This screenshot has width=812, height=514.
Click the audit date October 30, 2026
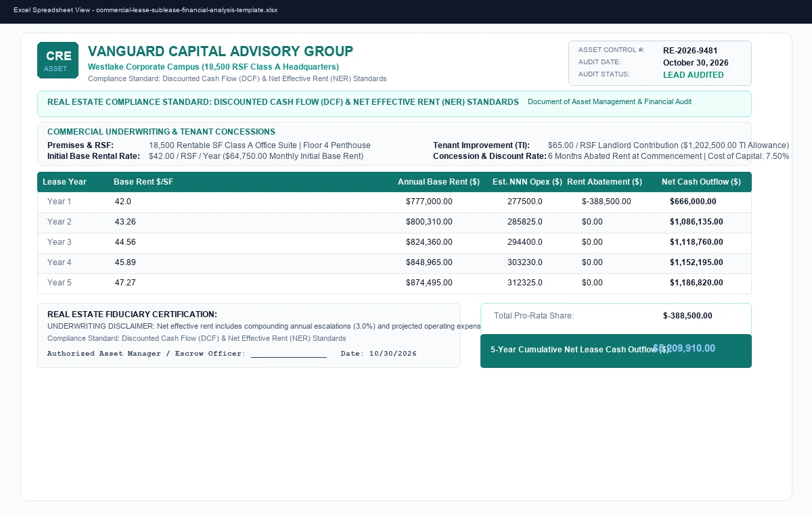tap(696, 63)
